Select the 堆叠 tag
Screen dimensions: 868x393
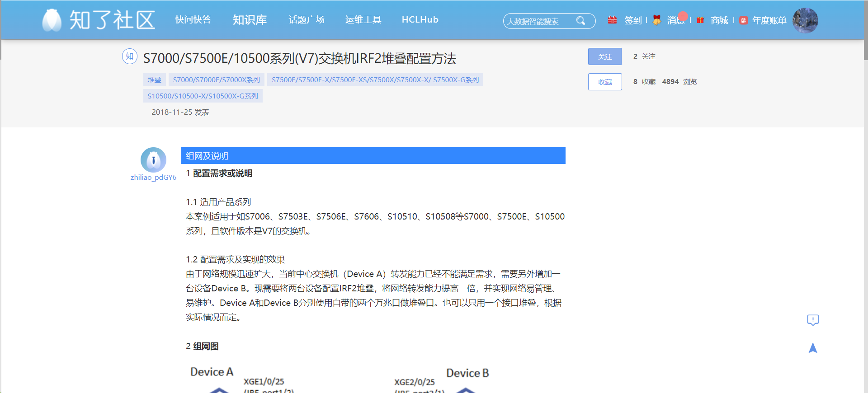155,80
